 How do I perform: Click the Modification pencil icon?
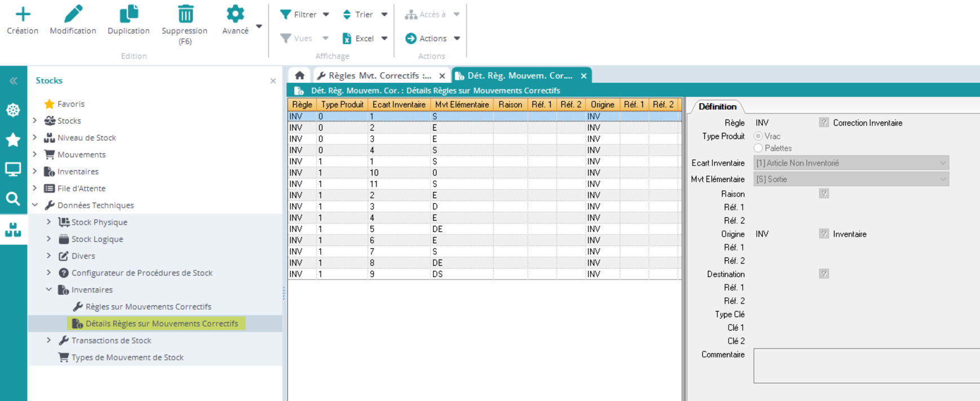pyautogui.click(x=73, y=14)
